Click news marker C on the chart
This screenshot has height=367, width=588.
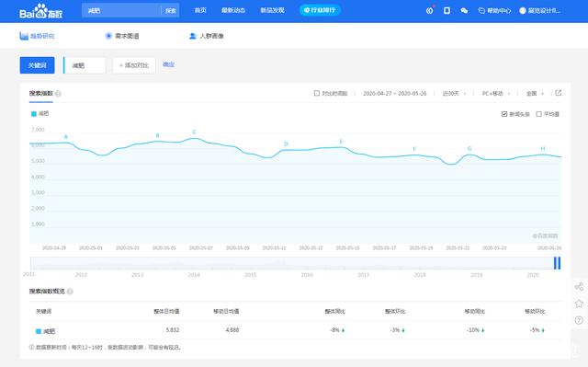coord(194,132)
